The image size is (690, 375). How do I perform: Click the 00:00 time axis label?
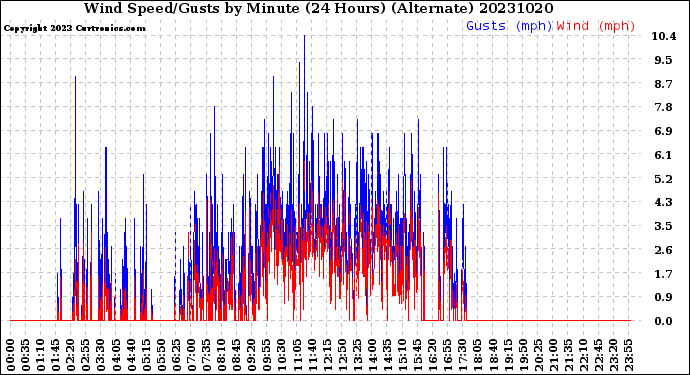point(11,354)
